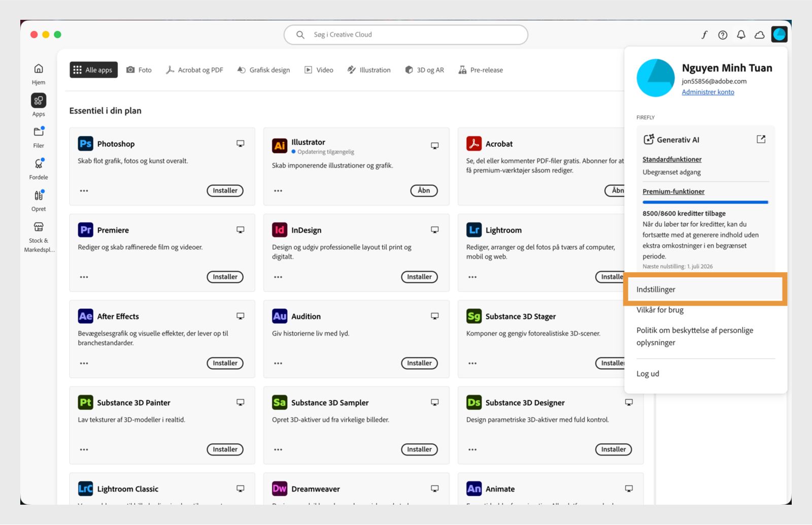Click desktop icon on Audition card
The height and width of the screenshot is (525, 812).
[435, 316]
